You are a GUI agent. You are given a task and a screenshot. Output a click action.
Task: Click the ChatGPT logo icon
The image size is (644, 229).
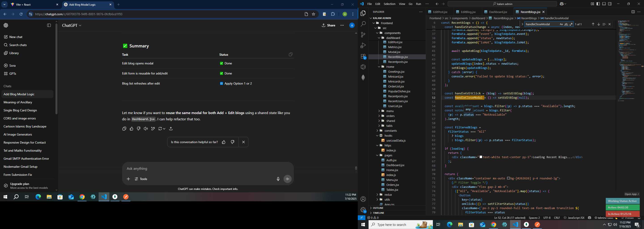(6, 25)
